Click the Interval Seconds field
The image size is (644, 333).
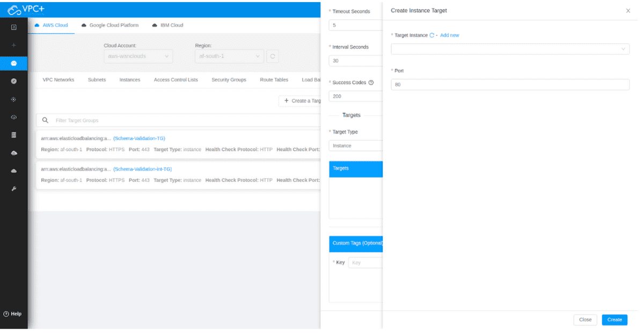(x=355, y=61)
